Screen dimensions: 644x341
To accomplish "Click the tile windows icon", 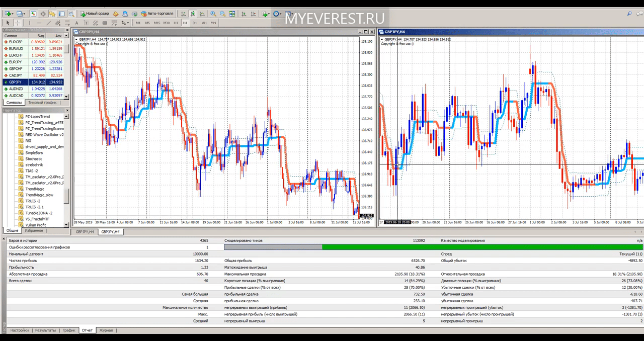I will pos(232,14).
